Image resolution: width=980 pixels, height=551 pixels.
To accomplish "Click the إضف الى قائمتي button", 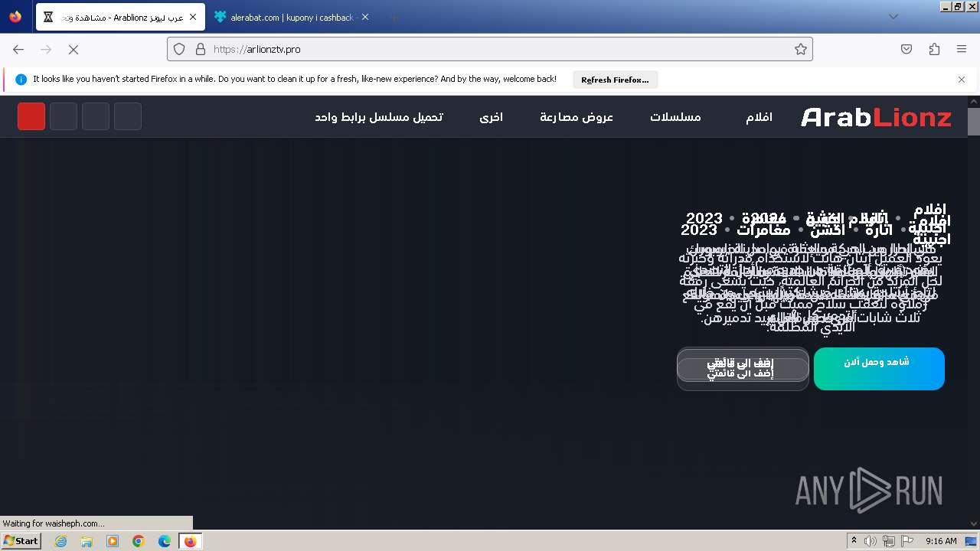I will coord(743,369).
